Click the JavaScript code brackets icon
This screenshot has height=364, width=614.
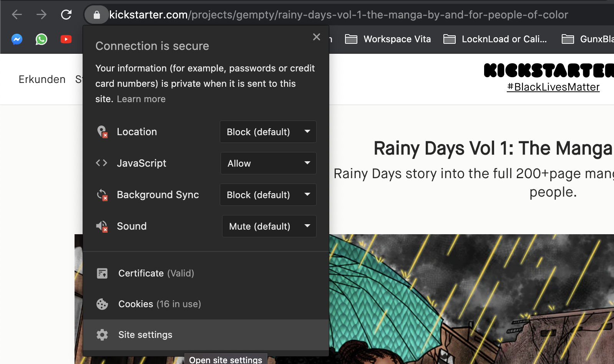click(101, 163)
